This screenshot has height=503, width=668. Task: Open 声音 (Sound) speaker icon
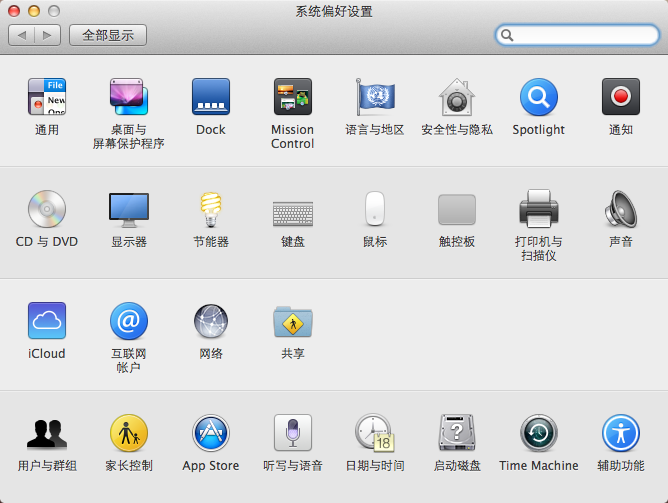621,209
